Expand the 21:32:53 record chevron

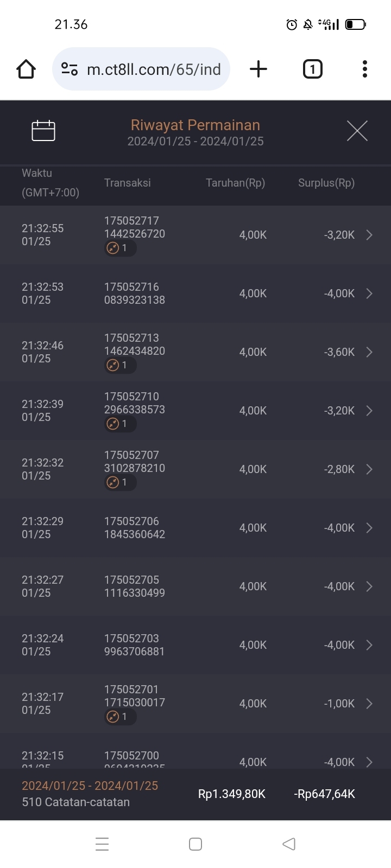(369, 293)
